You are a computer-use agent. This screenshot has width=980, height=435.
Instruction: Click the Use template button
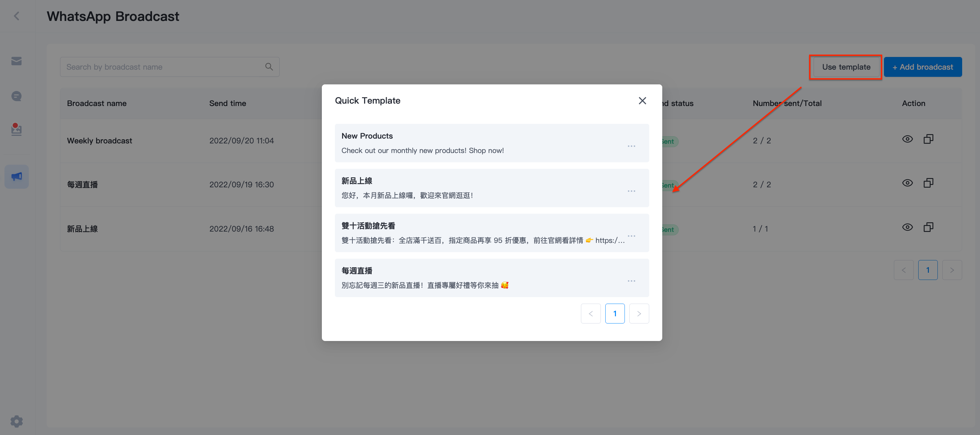[846, 67]
